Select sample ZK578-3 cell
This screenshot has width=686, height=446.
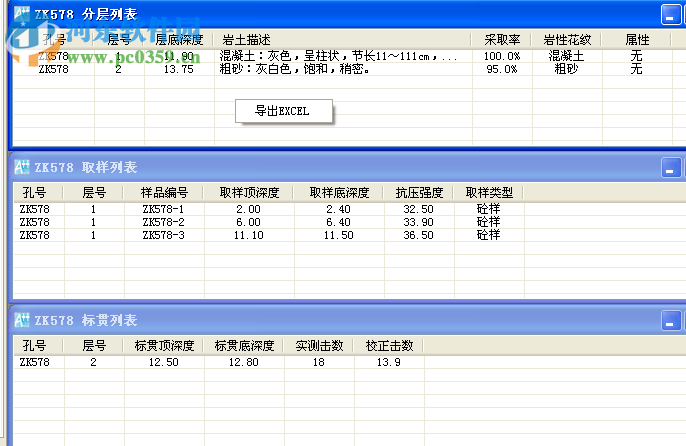point(164,235)
